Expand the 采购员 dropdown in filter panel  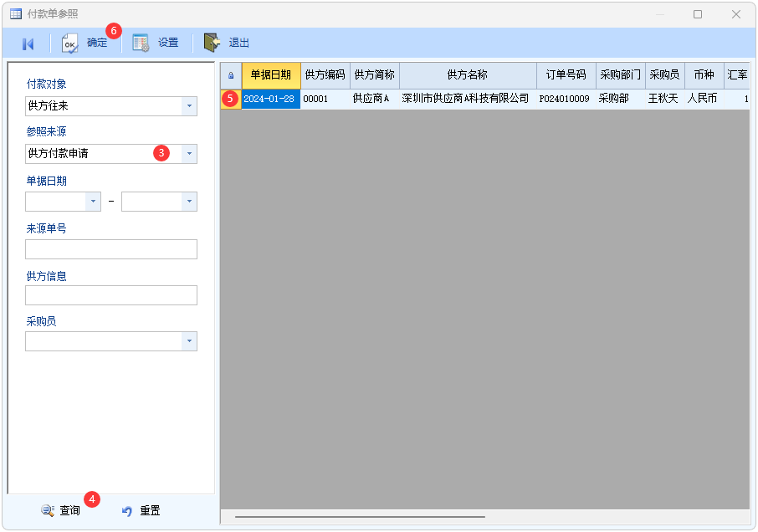(x=189, y=341)
